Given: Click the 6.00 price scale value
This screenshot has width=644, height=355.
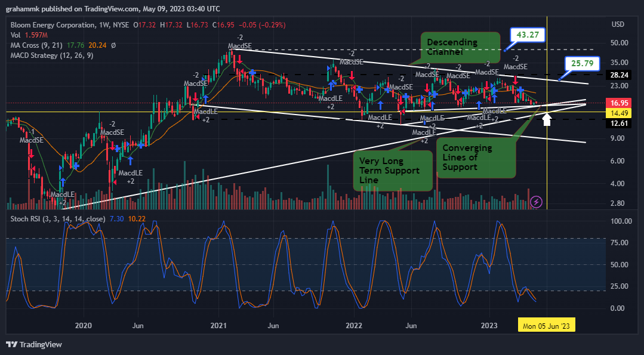Looking at the screenshot, I should [618, 161].
